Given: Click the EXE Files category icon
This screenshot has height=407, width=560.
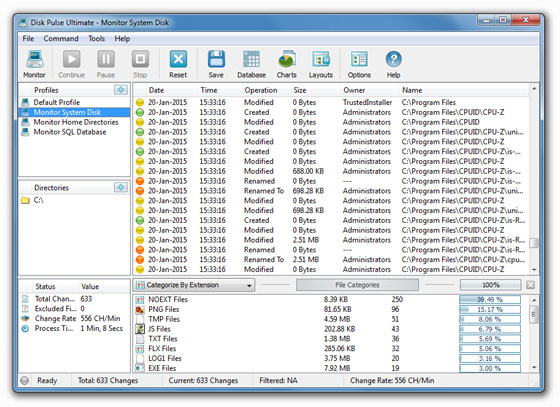Looking at the screenshot, I should (140, 368).
